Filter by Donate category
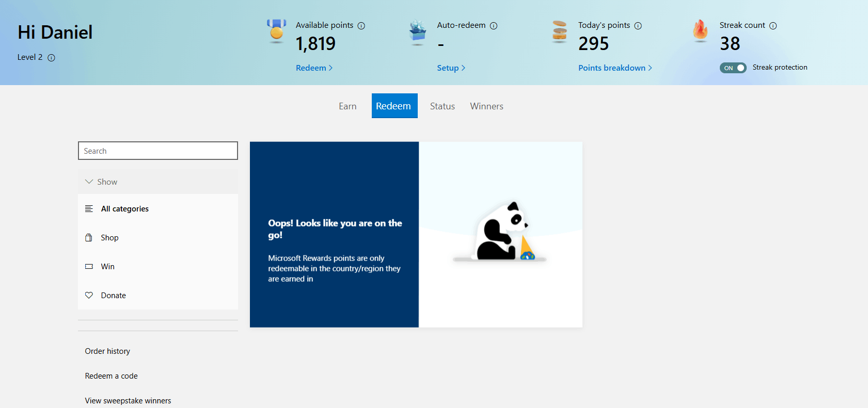868x408 pixels. pyautogui.click(x=158, y=295)
